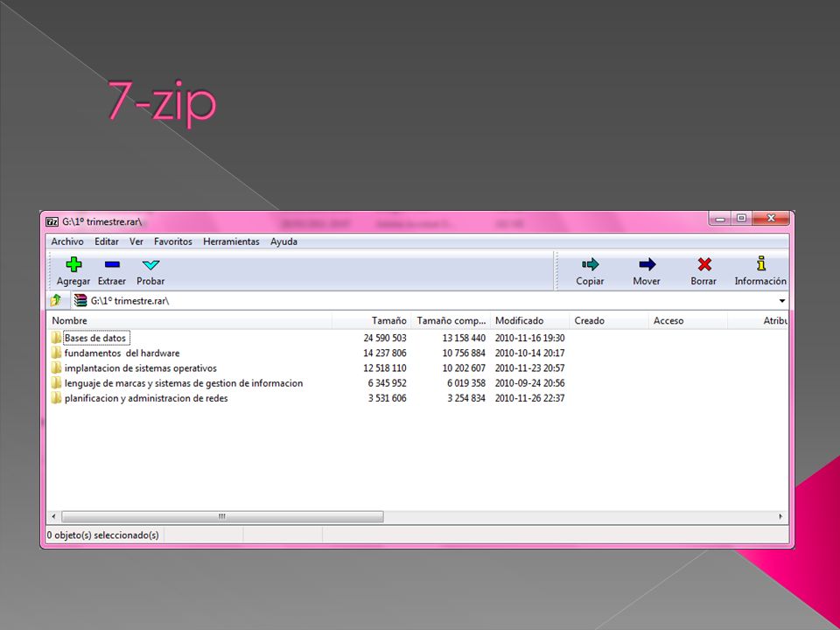Select 'planificacion y administracion de redes' name
840x630 pixels.
[146, 398]
